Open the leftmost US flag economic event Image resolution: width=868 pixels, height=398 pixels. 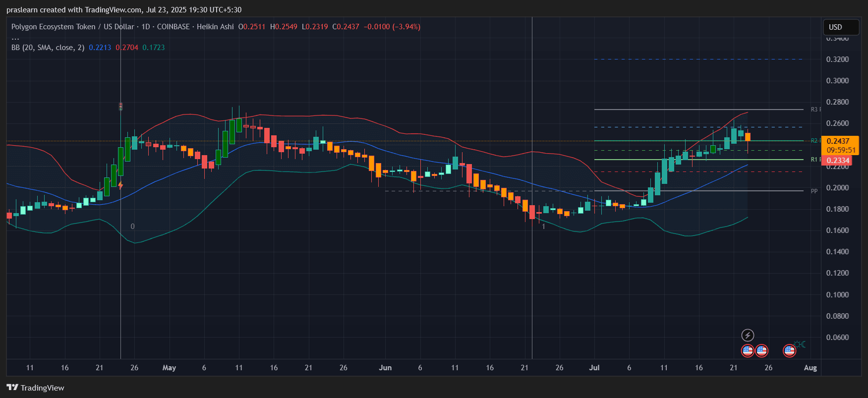(x=748, y=351)
